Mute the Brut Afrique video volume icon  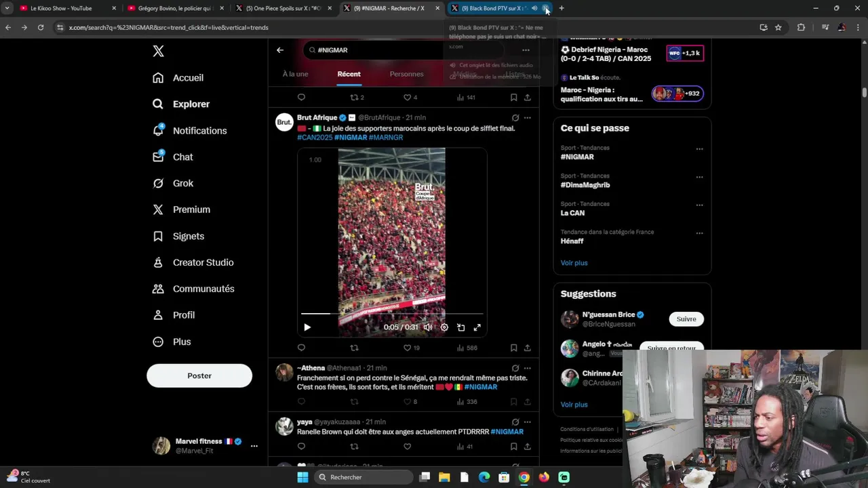pos(428,327)
